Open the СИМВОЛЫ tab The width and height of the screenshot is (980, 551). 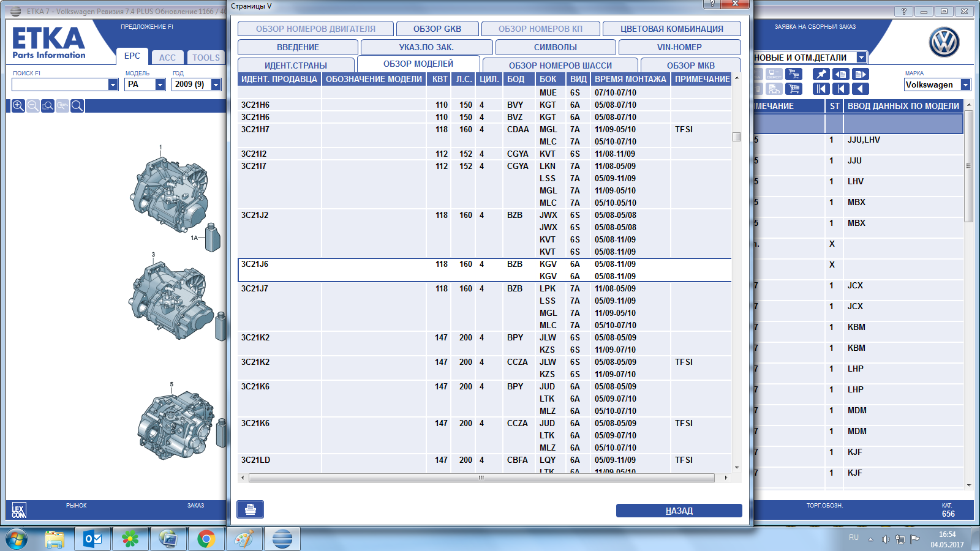tap(556, 47)
